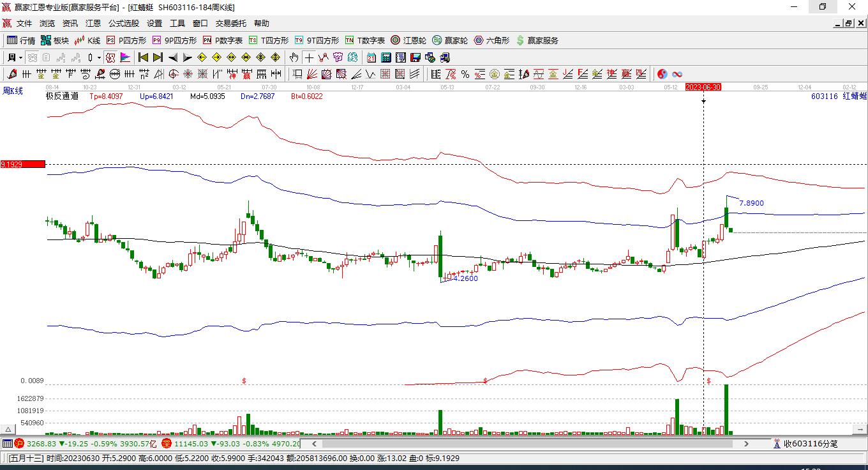
Task: Jump to first bar icon
Action: 144,57
